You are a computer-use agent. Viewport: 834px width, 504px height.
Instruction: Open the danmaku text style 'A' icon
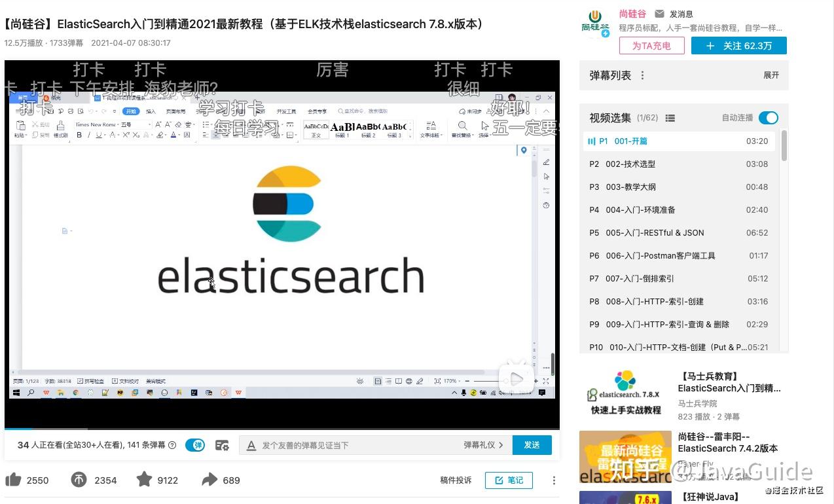[251, 445]
